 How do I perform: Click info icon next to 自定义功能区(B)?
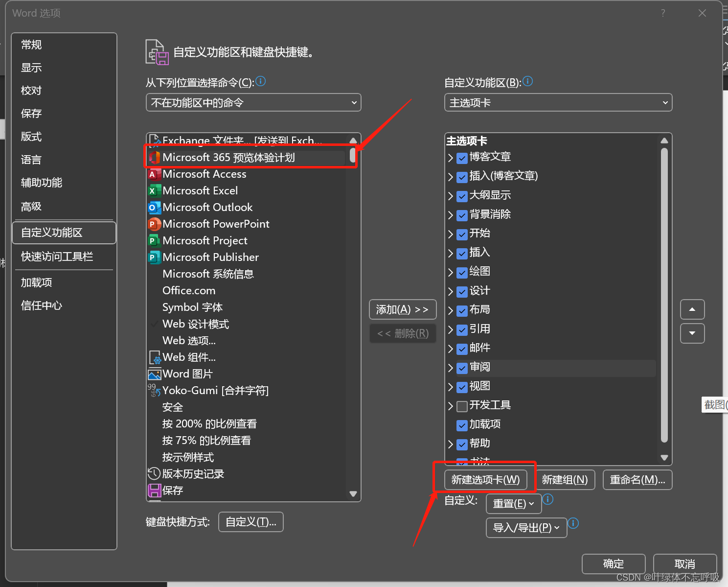[528, 81]
